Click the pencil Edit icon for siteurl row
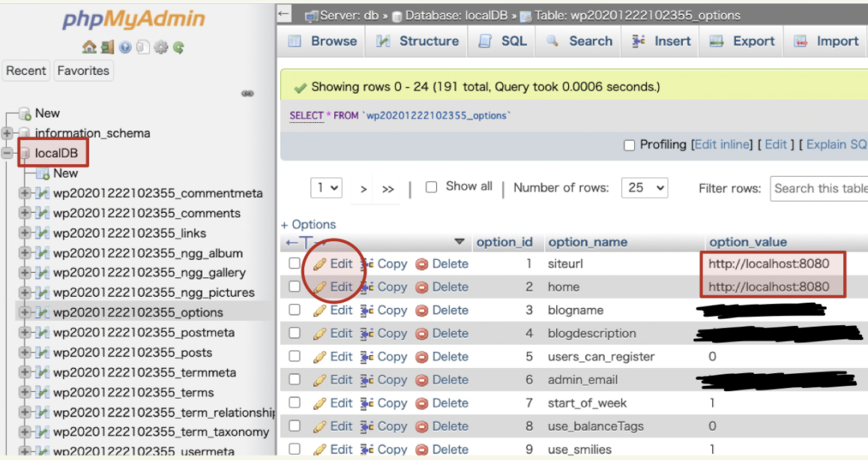The height and width of the screenshot is (460, 868). tap(319, 264)
